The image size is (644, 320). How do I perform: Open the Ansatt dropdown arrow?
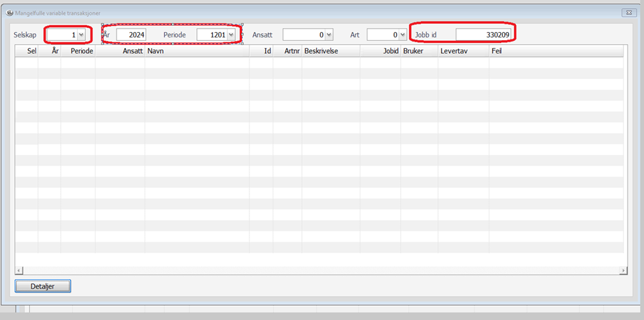(328, 35)
